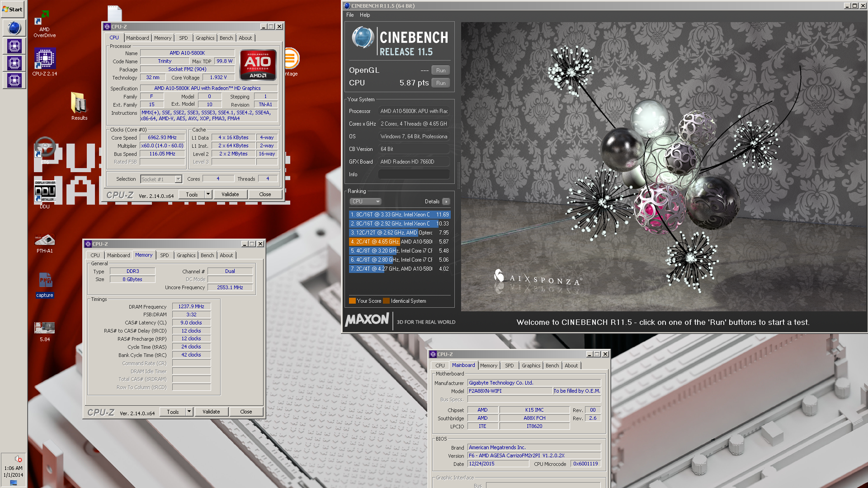Switch to Memory tab in top CPU-Z

[163, 38]
